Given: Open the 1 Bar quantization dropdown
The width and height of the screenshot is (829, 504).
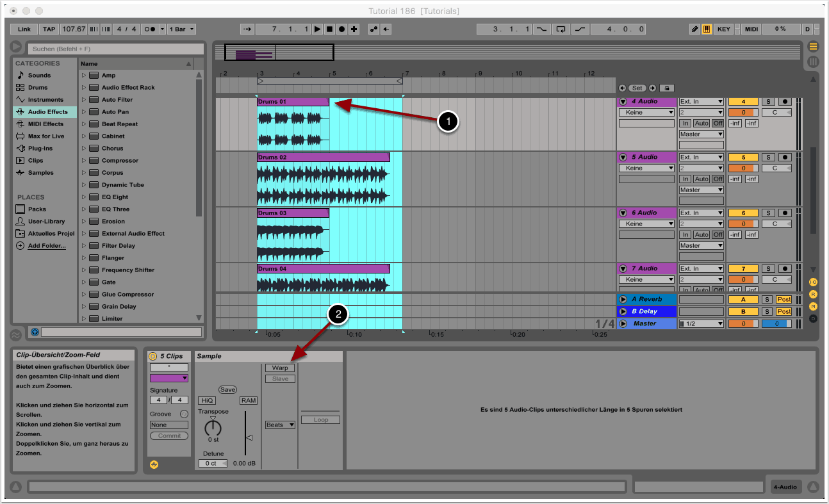Looking at the screenshot, I should [183, 29].
